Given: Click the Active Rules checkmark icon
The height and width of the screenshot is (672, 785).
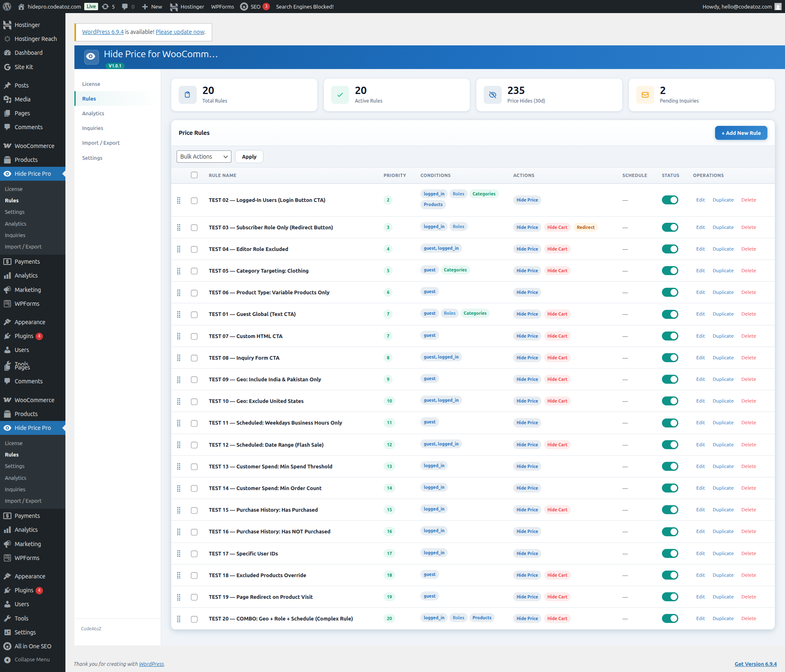Looking at the screenshot, I should [x=340, y=95].
